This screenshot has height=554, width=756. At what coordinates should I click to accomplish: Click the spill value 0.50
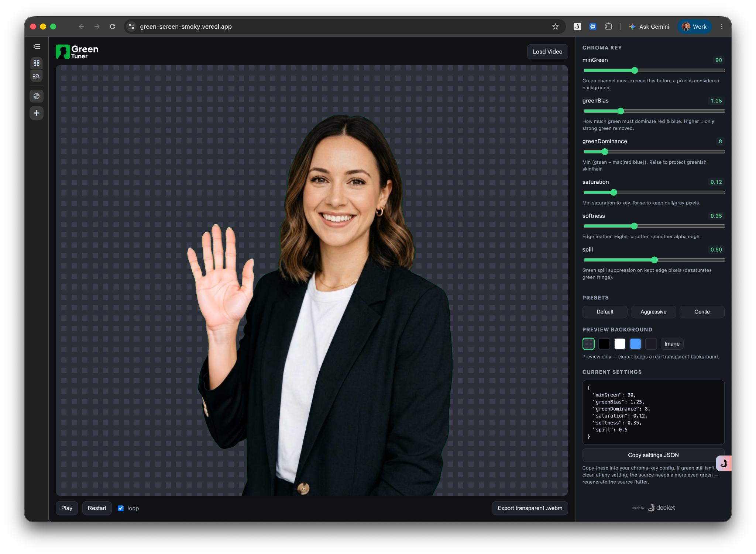click(x=716, y=250)
